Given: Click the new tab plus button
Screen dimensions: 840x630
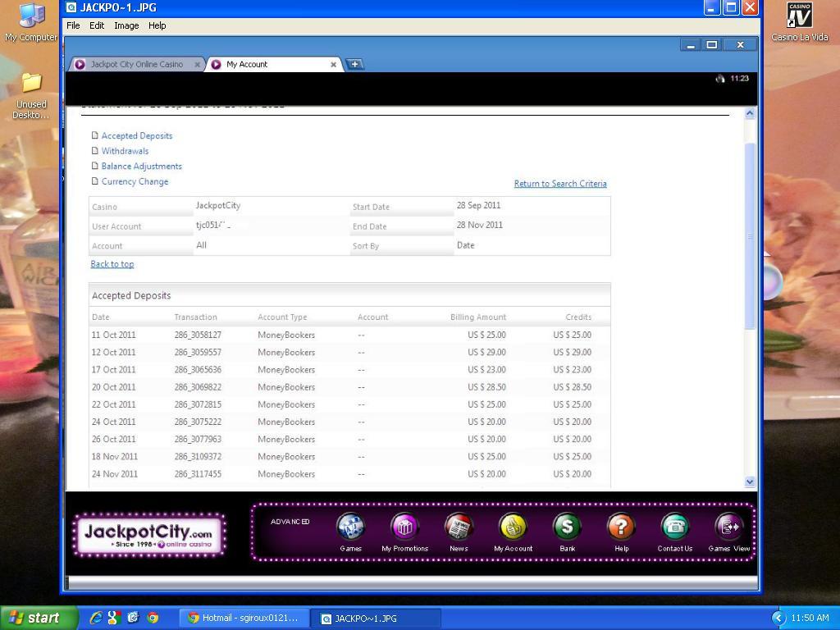Looking at the screenshot, I should 354,64.
